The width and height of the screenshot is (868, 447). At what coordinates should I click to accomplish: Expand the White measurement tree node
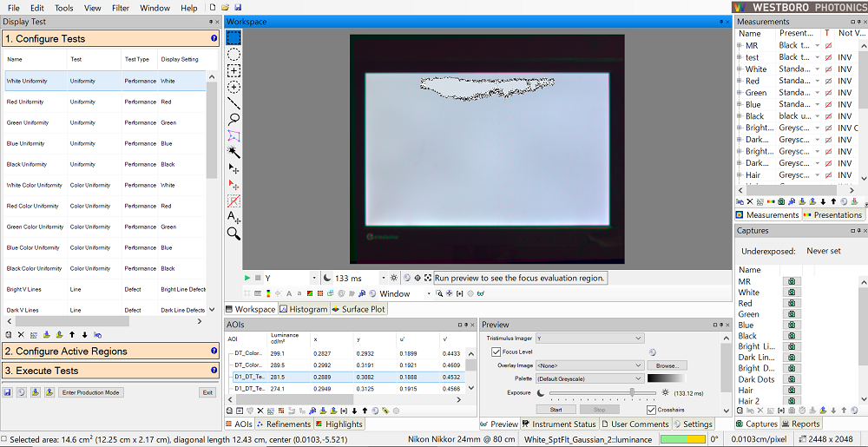point(740,69)
